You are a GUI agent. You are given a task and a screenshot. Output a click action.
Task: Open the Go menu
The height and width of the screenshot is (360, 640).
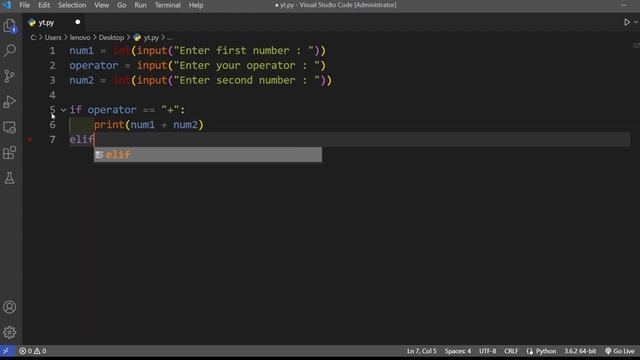[122, 5]
